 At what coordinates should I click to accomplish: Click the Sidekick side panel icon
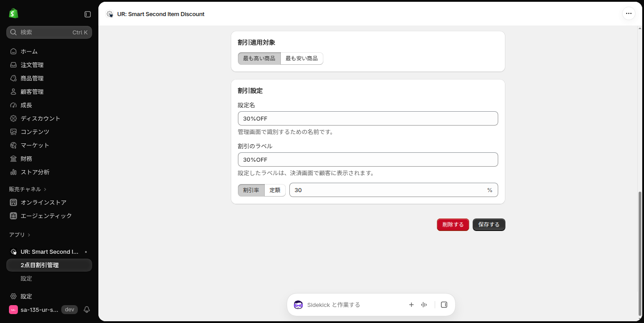coord(444,305)
